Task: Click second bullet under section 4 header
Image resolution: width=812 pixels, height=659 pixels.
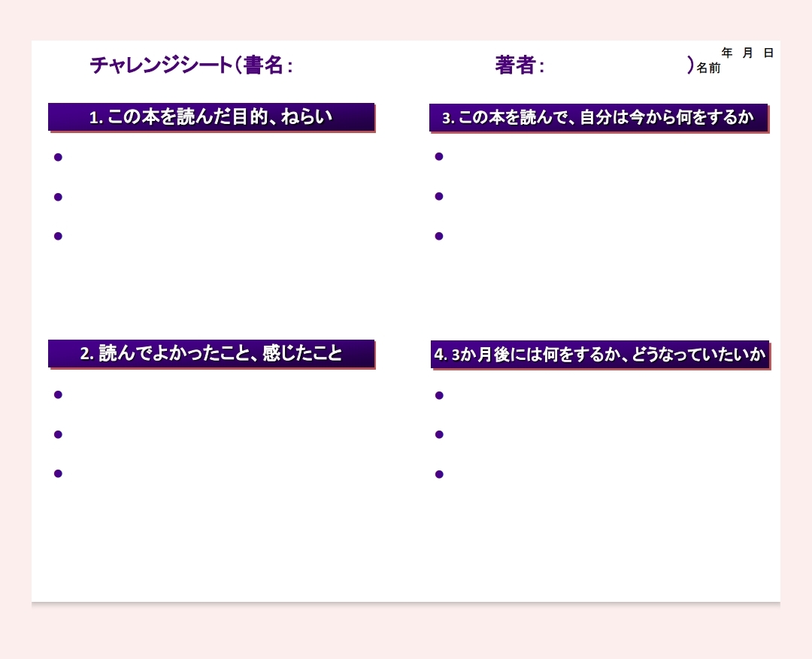Action: [x=439, y=434]
